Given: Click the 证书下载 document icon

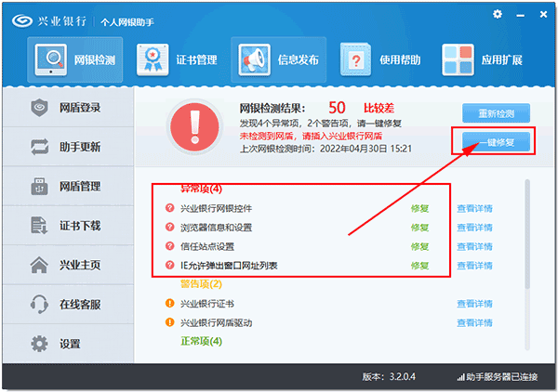Looking at the screenshot, I should pos(39,226).
